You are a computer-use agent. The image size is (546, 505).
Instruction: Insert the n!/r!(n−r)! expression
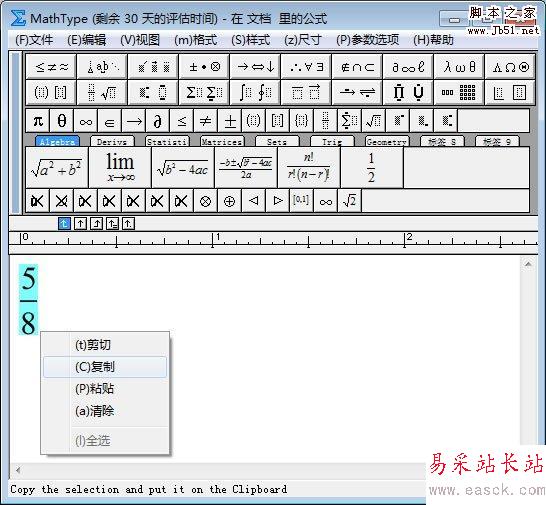coord(309,168)
